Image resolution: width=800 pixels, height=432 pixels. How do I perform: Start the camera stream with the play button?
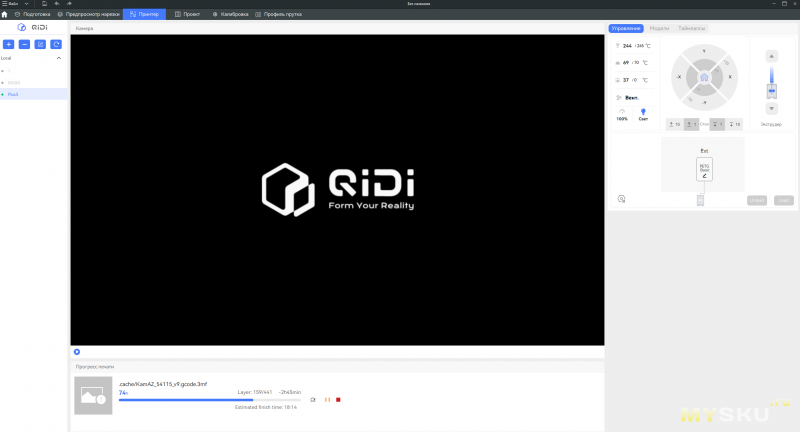77,352
